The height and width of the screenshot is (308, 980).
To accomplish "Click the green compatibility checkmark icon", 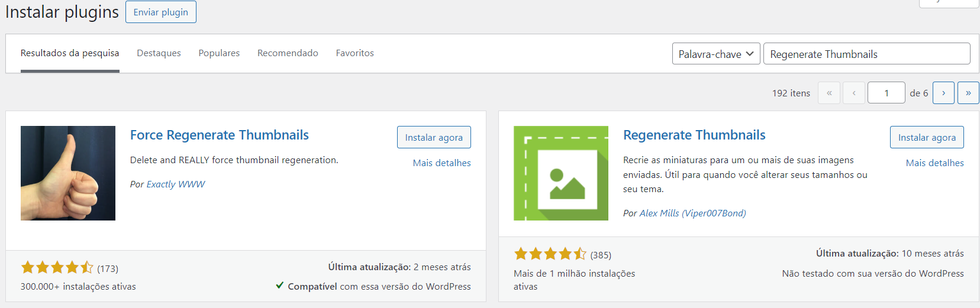I will (279, 286).
